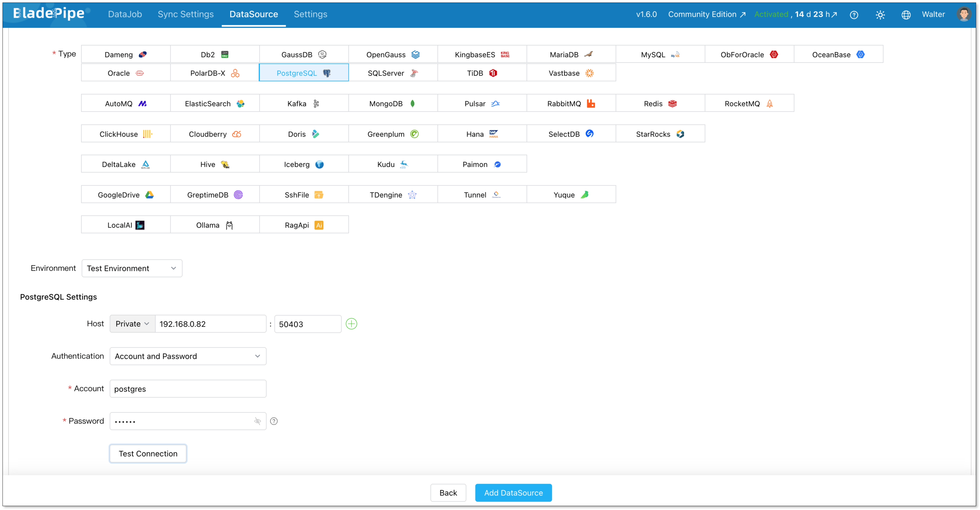
Task: Open the password help tooltip icon
Action: pos(273,421)
